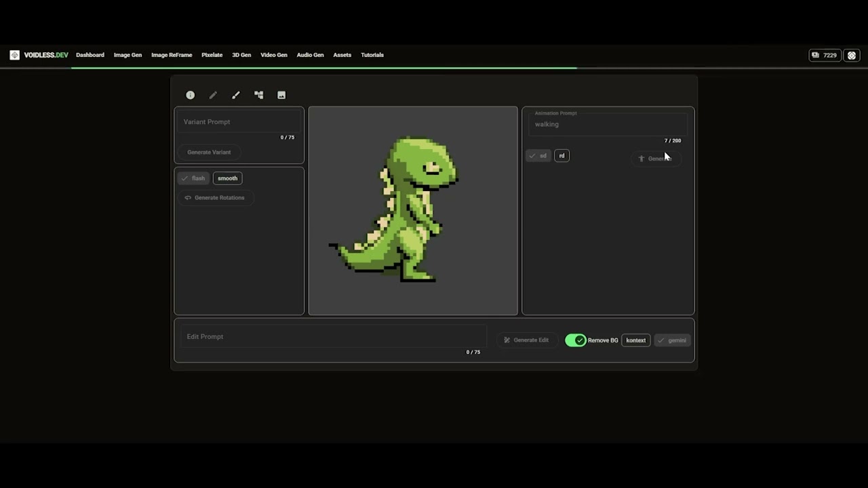This screenshot has height=488, width=868.
Task: Focus the Edit Prompt input field
Action: (x=333, y=337)
